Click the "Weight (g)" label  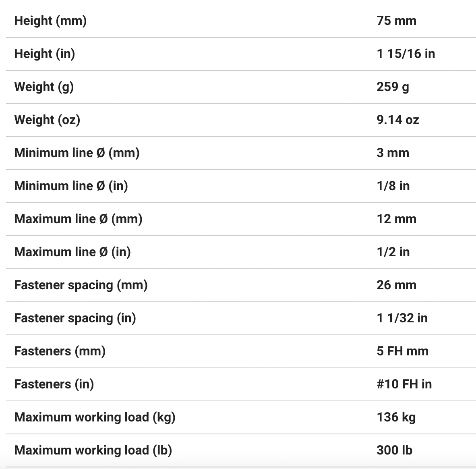click(x=44, y=87)
